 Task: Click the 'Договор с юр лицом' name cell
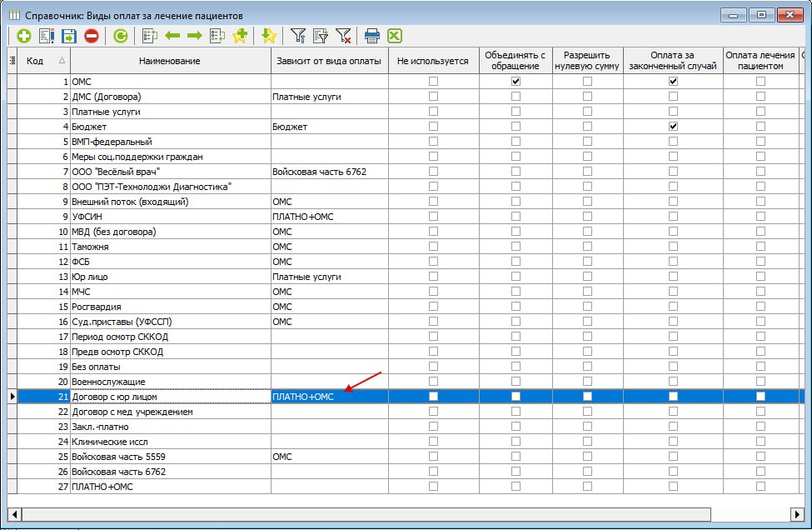click(x=171, y=397)
